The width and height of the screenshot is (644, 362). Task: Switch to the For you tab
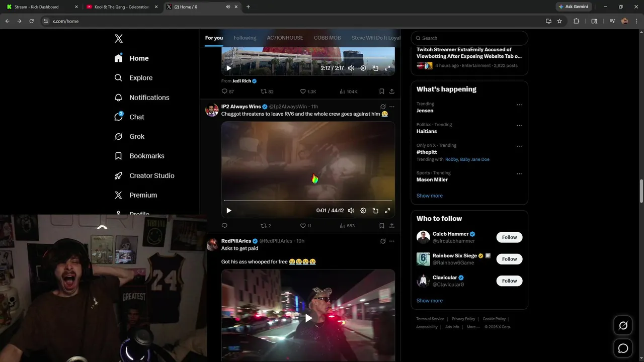(214, 38)
